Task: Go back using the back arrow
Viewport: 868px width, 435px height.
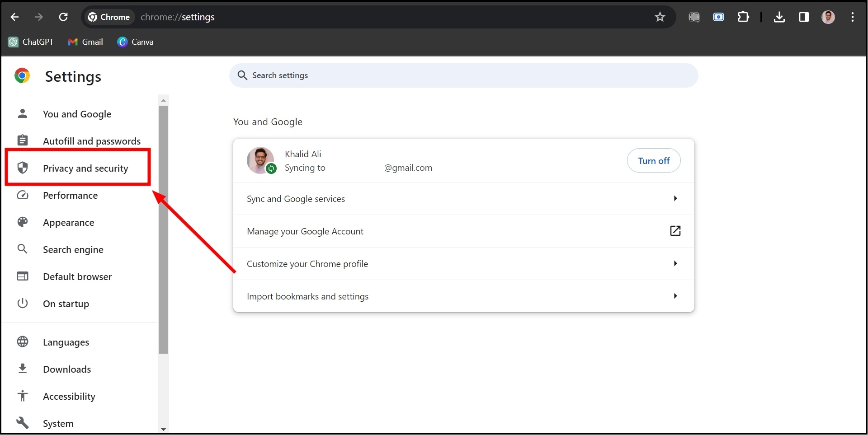Action: pyautogui.click(x=14, y=17)
